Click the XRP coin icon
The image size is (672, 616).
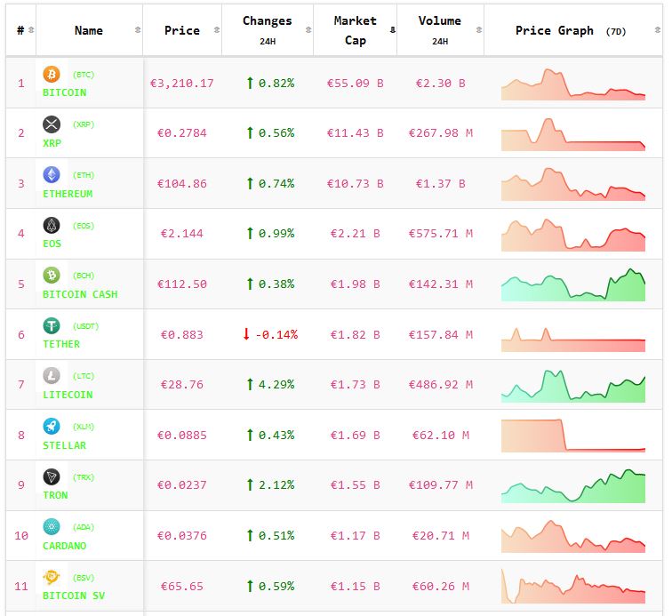click(x=51, y=124)
